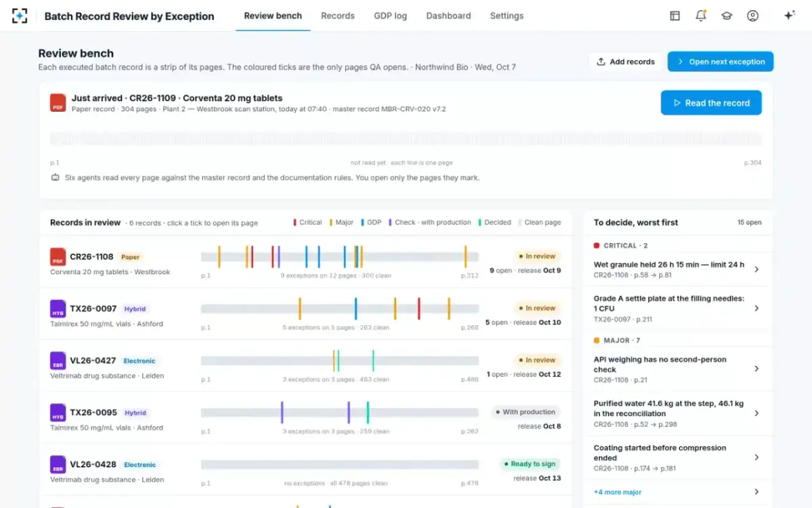Click In review badge of CR26-1108
Screen dimensions: 812x508
[537, 257]
